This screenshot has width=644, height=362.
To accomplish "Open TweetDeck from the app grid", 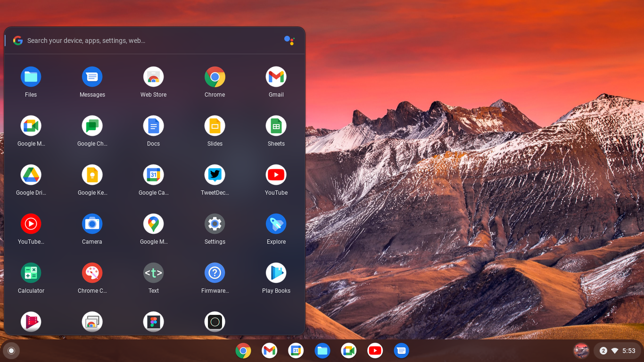I will [215, 174].
